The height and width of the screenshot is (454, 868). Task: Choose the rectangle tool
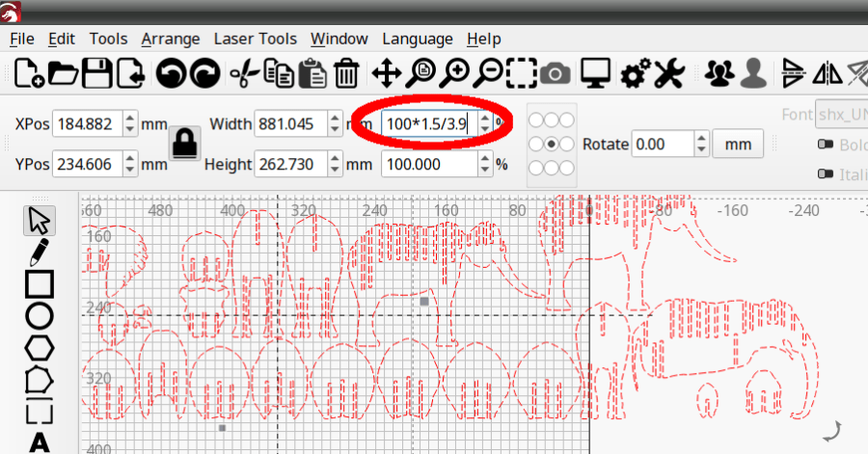pos(40,284)
